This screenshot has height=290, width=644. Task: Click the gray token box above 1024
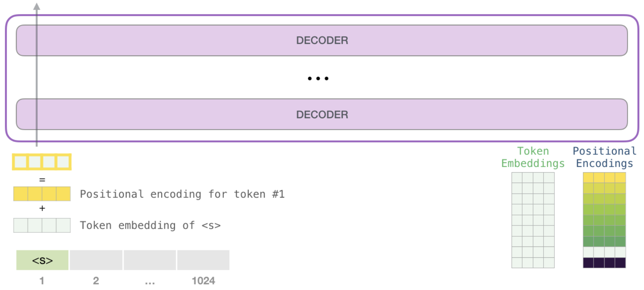(203, 260)
